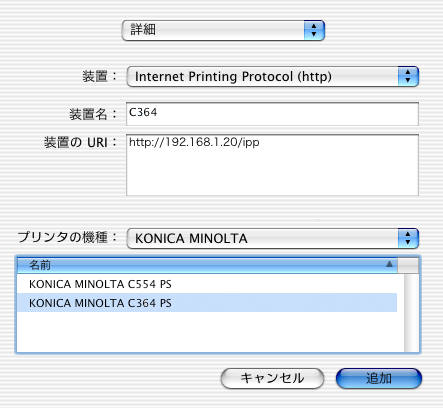Open the プリンタの機種 KONICA MINOLTA dropdown

pyautogui.click(x=272, y=238)
